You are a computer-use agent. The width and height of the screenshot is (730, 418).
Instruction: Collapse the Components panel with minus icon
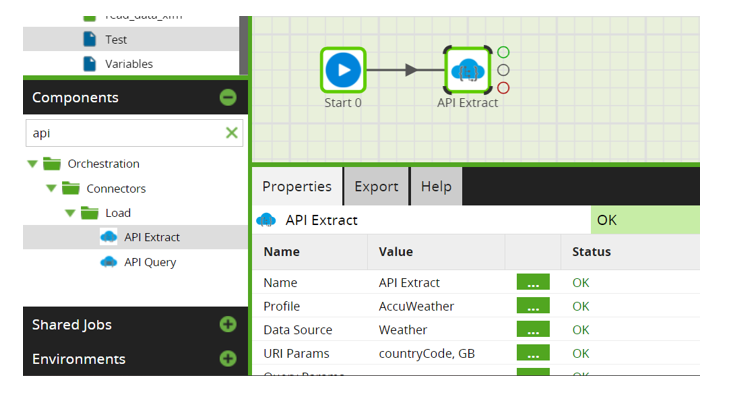pyautogui.click(x=228, y=97)
